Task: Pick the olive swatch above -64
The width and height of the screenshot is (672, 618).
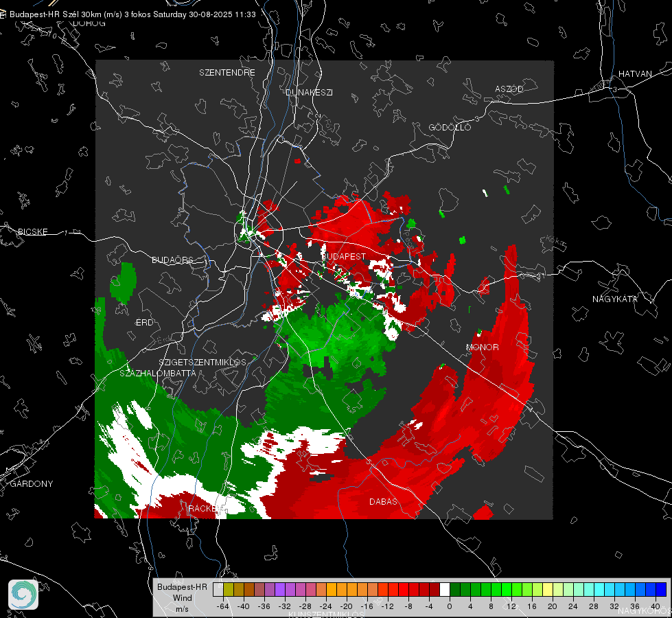Action: point(229,589)
